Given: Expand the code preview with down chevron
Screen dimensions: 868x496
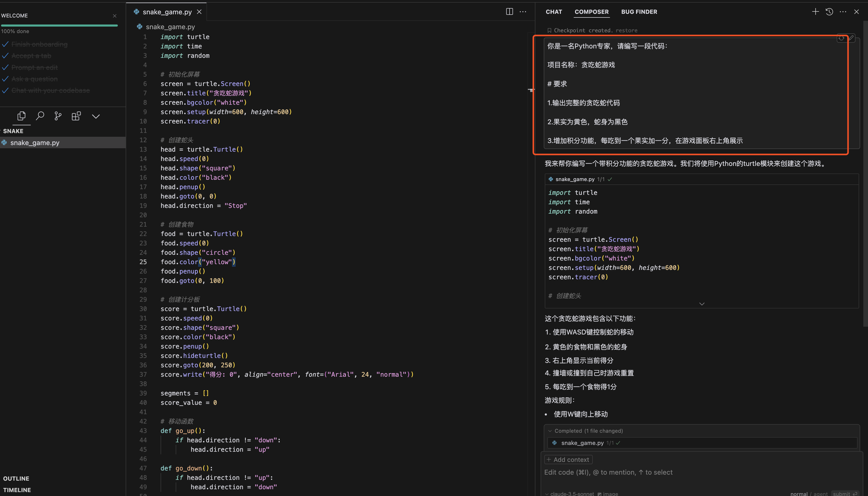Looking at the screenshot, I should (702, 304).
